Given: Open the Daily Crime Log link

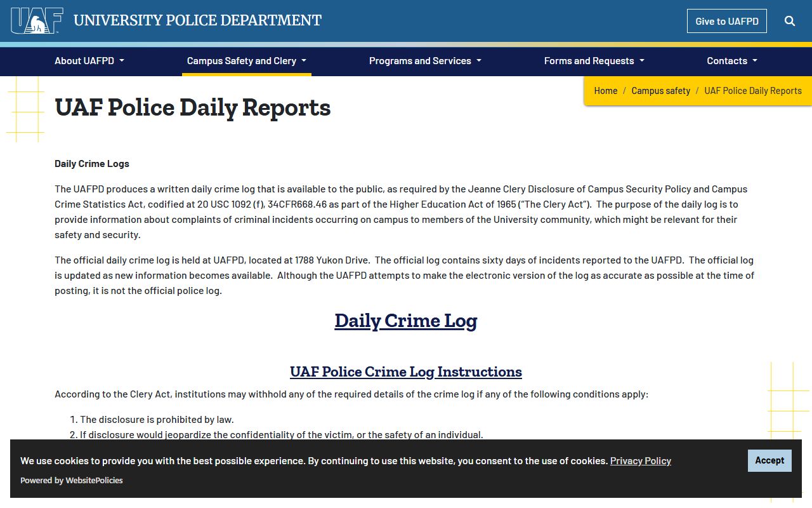Looking at the screenshot, I should pyautogui.click(x=406, y=321).
